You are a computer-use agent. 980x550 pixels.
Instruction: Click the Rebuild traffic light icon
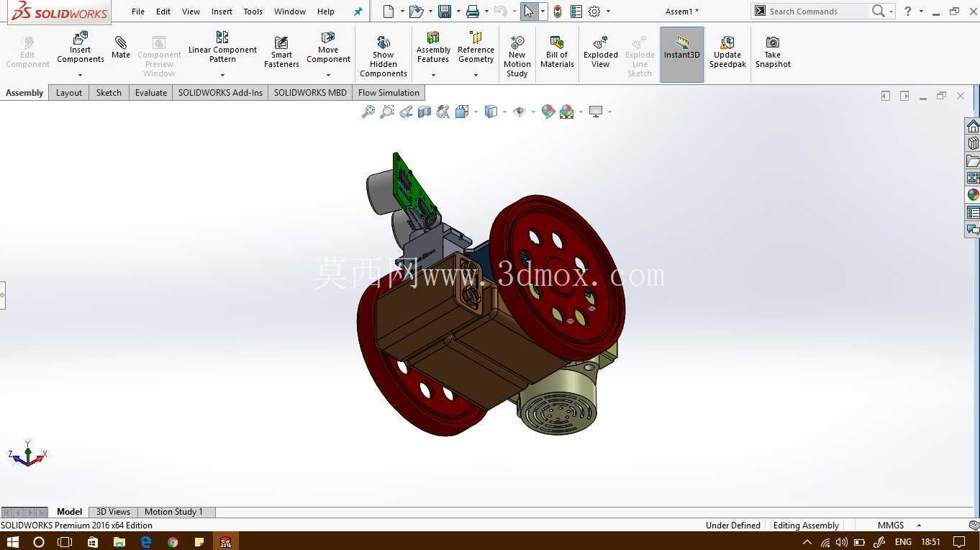pyautogui.click(x=558, y=11)
